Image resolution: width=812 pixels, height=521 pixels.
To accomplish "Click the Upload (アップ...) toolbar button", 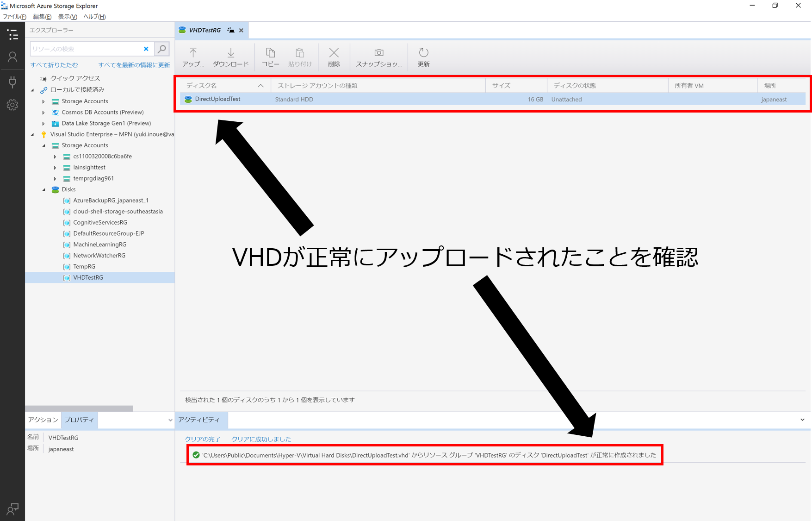I will [x=193, y=57].
